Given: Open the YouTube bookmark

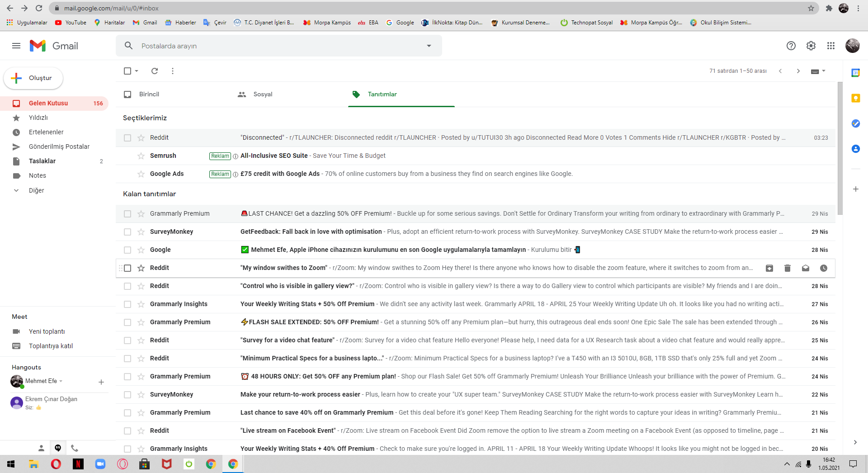Looking at the screenshot, I should click(71, 23).
